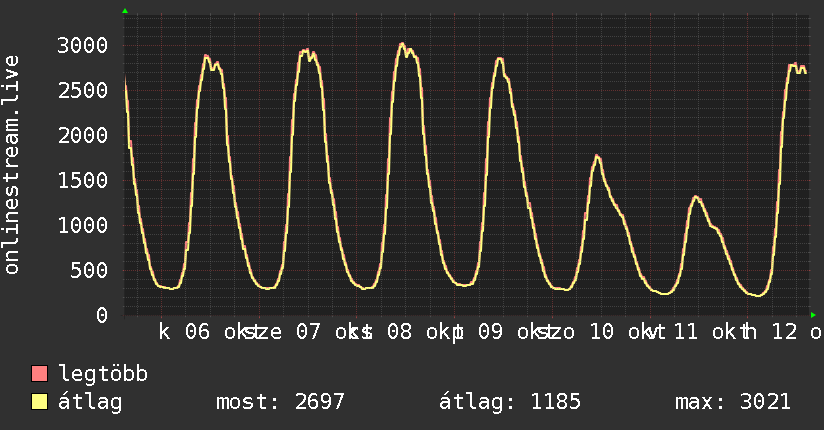Click the 1000 y-axis label

tap(83, 226)
